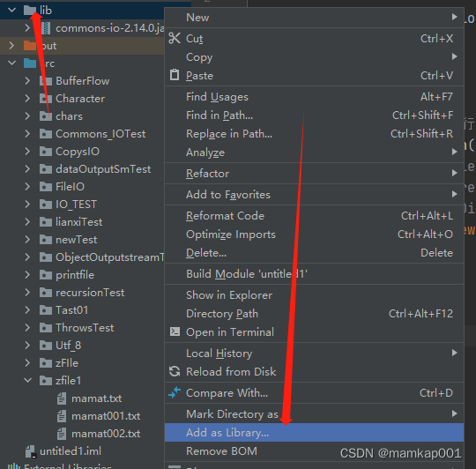Choose Reformat Code menu entry

click(314, 215)
